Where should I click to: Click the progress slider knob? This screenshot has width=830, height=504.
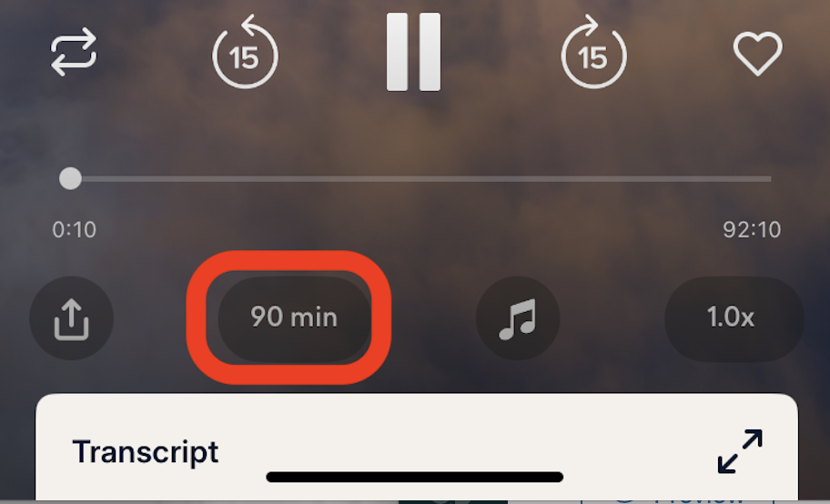coord(70,178)
